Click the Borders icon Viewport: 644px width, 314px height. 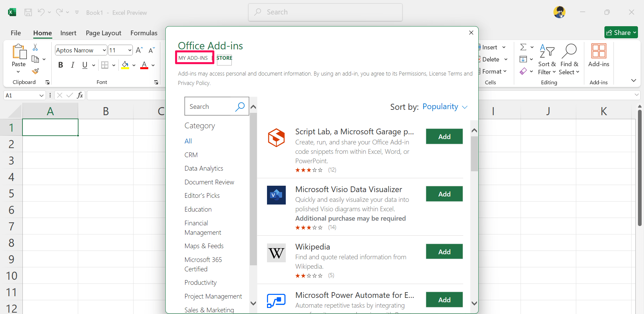105,65
